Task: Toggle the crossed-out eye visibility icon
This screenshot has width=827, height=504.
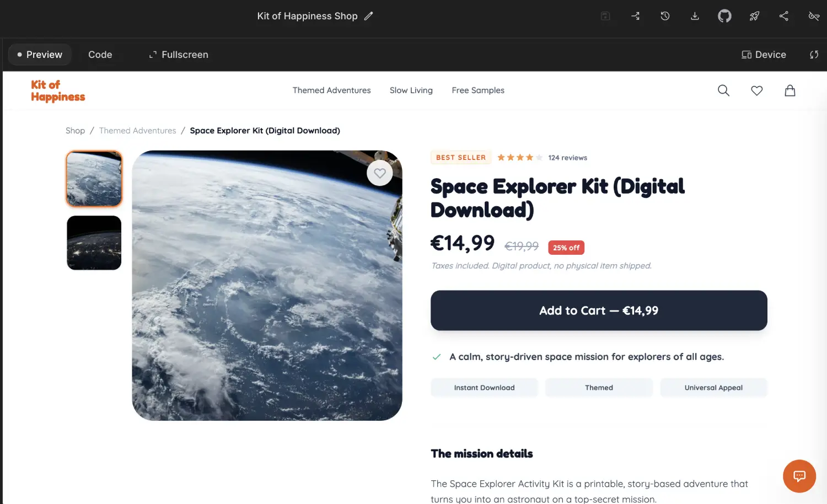Action: tap(814, 16)
